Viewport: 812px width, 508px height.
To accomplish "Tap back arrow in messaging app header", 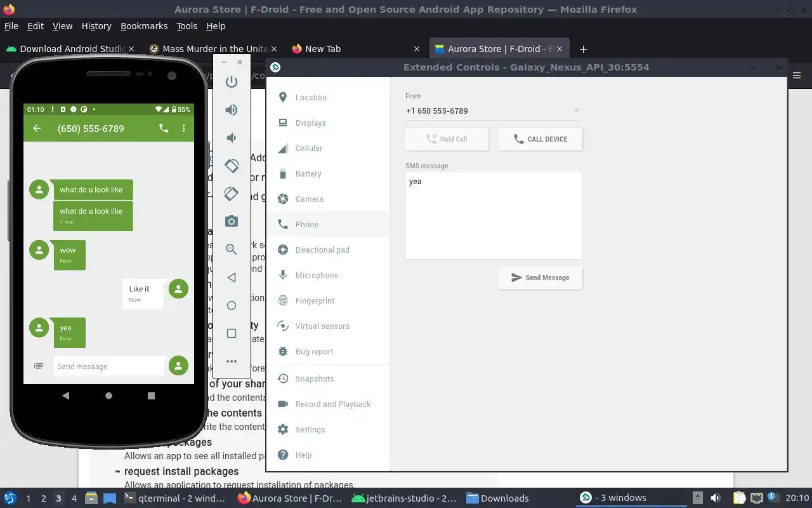I will 37,128.
